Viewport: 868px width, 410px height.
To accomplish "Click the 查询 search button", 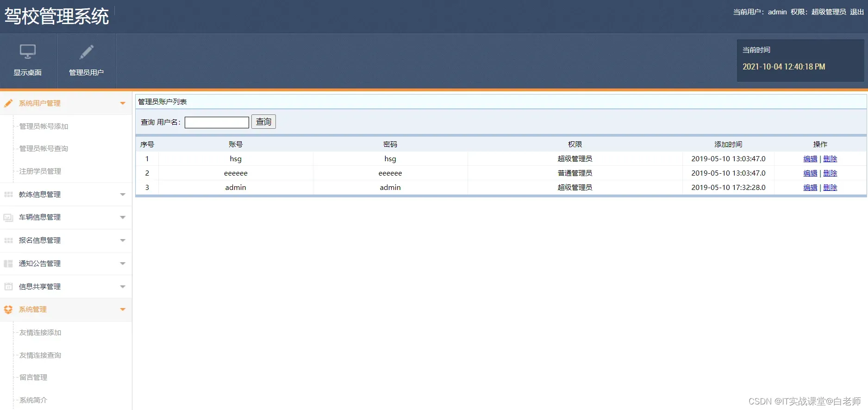I will point(263,122).
